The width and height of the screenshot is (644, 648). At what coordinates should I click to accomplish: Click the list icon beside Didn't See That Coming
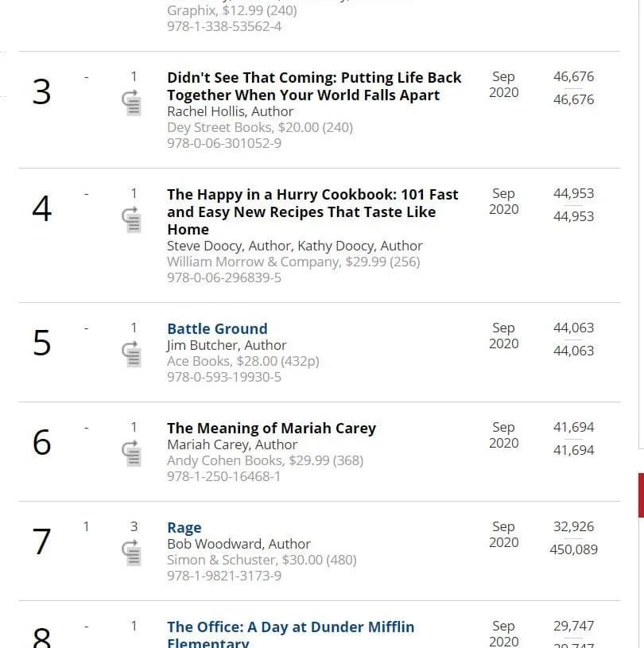[x=133, y=103]
